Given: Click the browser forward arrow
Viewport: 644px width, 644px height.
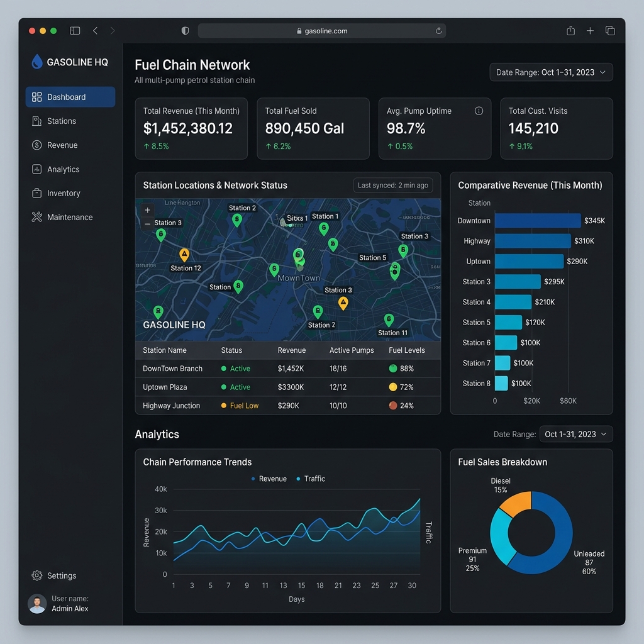Looking at the screenshot, I should pyautogui.click(x=112, y=31).
